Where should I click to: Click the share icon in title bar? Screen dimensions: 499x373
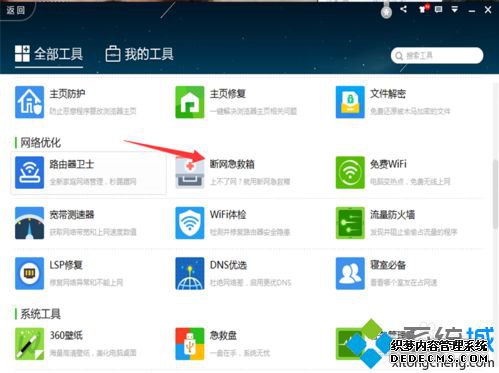click(x=404, y=9)
